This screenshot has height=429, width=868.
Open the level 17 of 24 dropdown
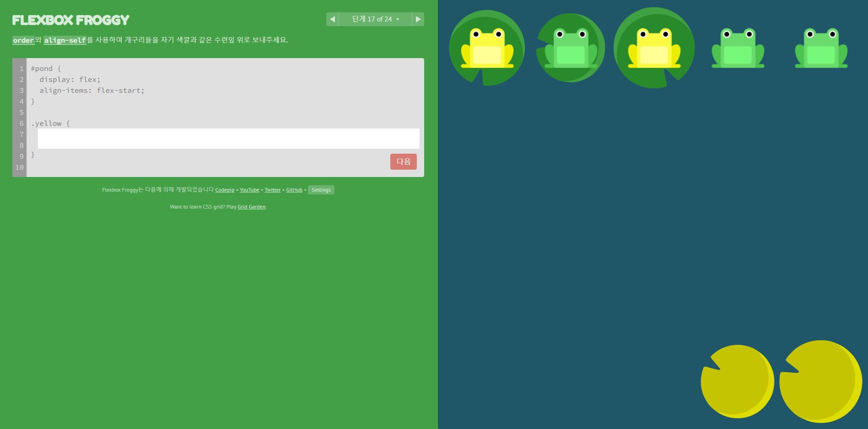click(x=375, y=19)
